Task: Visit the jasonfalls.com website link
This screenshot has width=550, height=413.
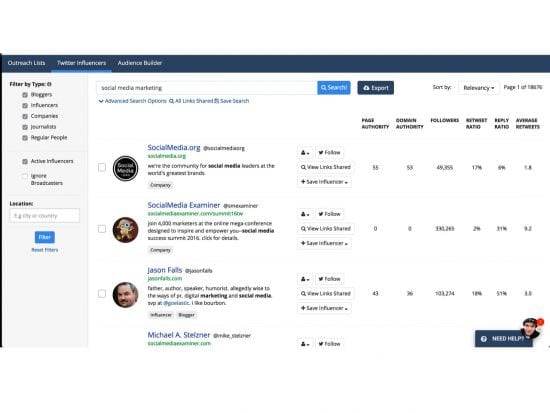Action: (165, 278)
